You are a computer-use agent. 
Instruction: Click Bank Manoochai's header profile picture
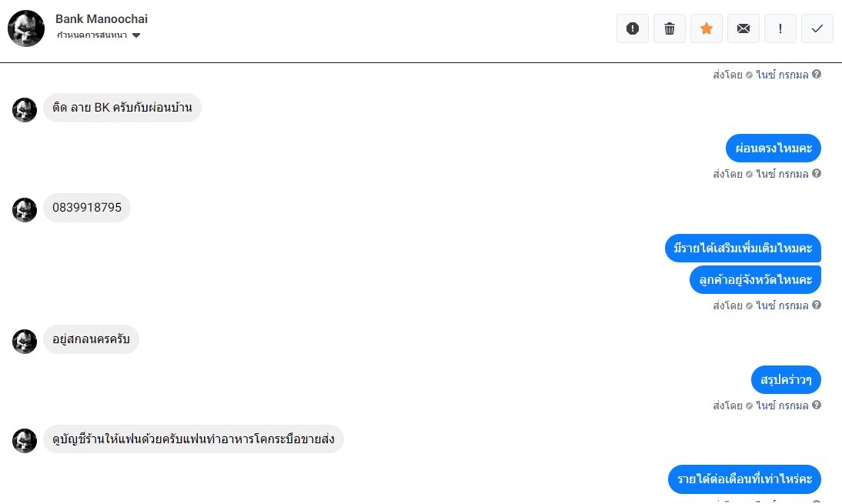pos(26,28)
